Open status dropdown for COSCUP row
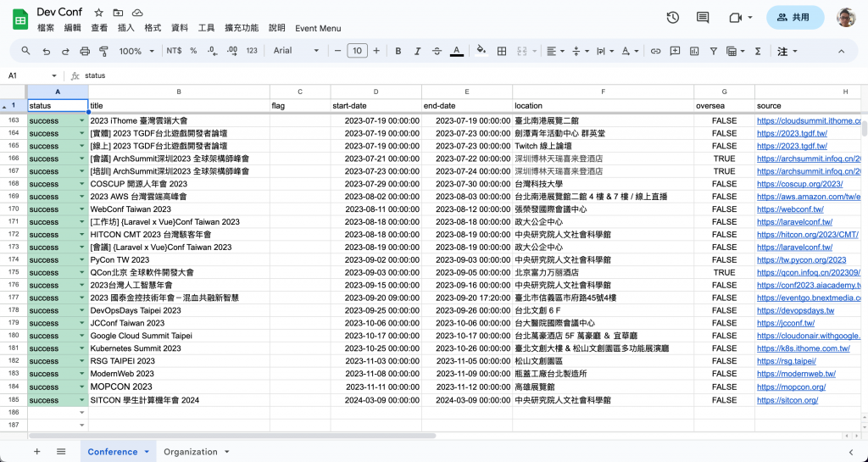The height and width of the screenshot is (462, 868). point(82,184)
